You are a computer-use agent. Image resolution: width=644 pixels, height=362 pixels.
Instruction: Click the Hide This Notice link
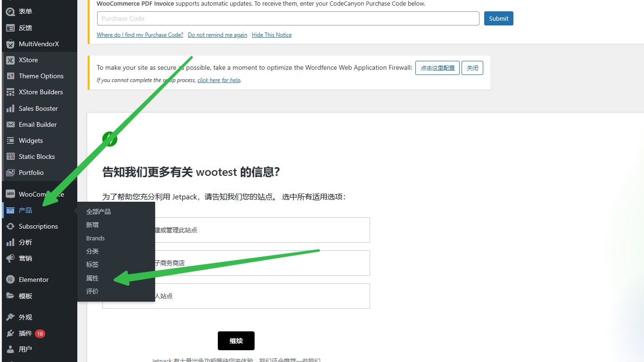click(272, 35)
